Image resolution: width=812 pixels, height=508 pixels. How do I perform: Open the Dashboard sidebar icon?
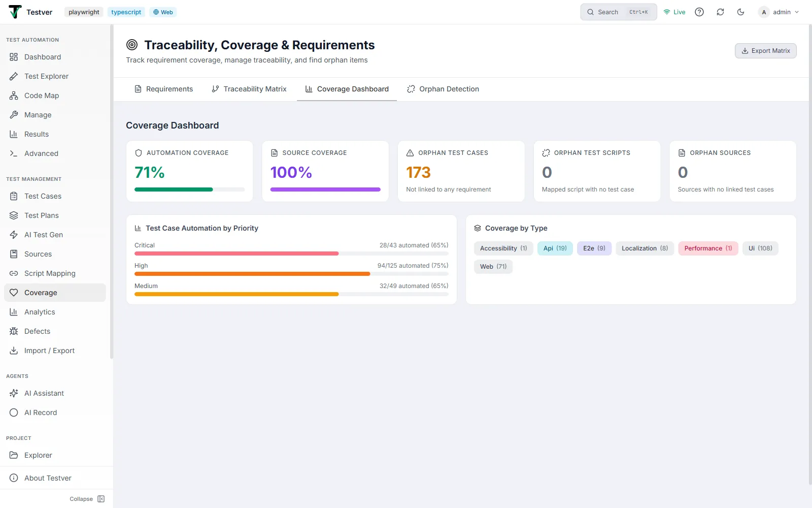click(x=14, y=57)
